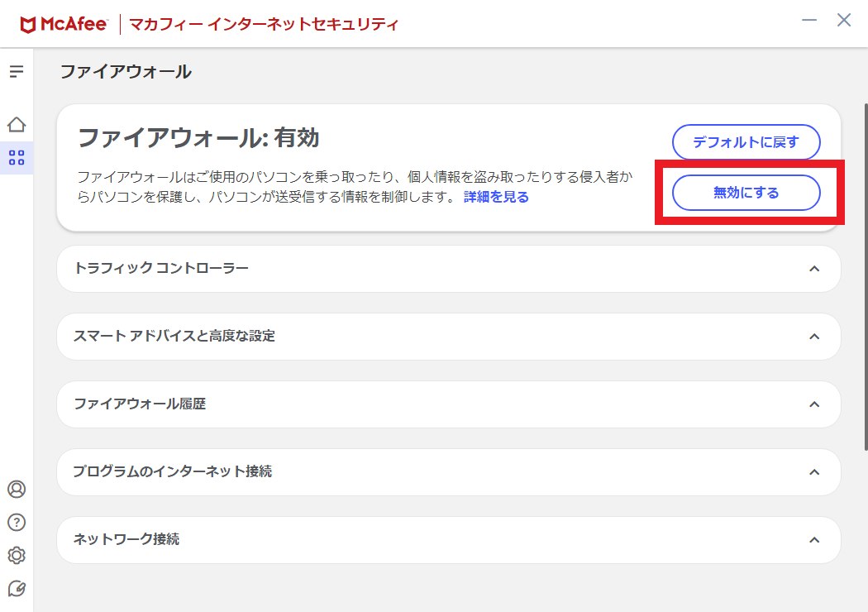Expand the ファイアウォール履歴 chevron

click(x=814, y=404)
